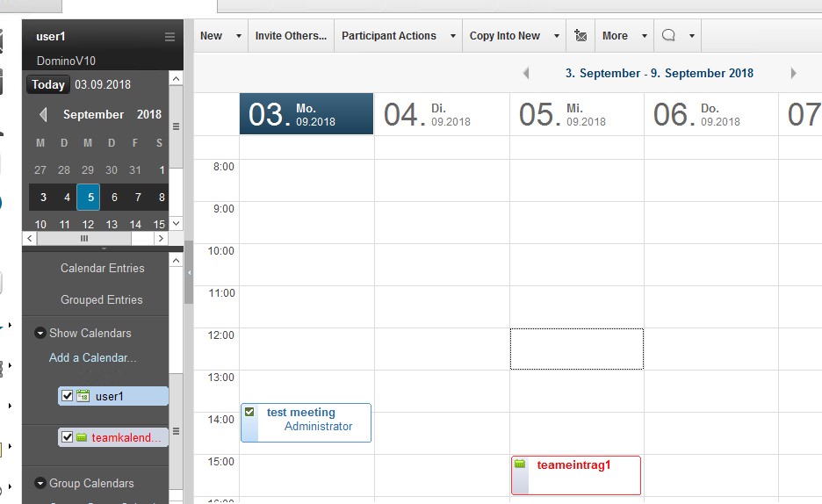Click the cancel-meeting icon in toolbar
This screenshot has width=822, height=504.
click(580, 36)
